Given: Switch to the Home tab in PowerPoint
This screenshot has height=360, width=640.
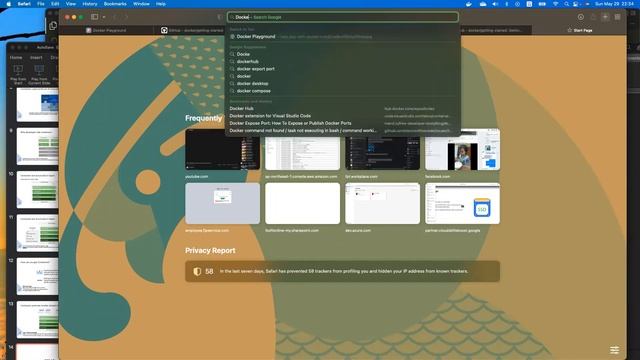Looking at the screenshot, I should click(x=16, y=58).
